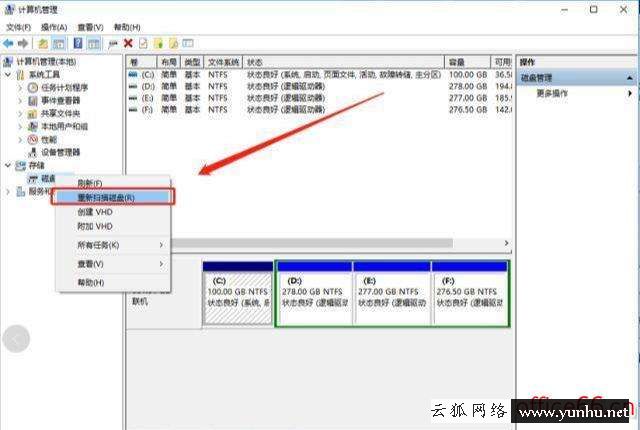Click the 卷 column header
Viewport: 640px width, 430px height.
(141, 62)
